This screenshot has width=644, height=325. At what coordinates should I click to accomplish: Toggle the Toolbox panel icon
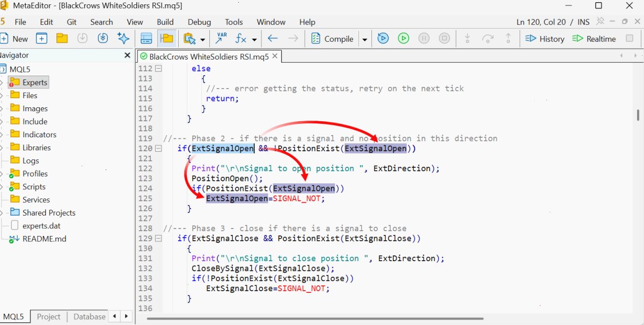click(x=147, y=39)
